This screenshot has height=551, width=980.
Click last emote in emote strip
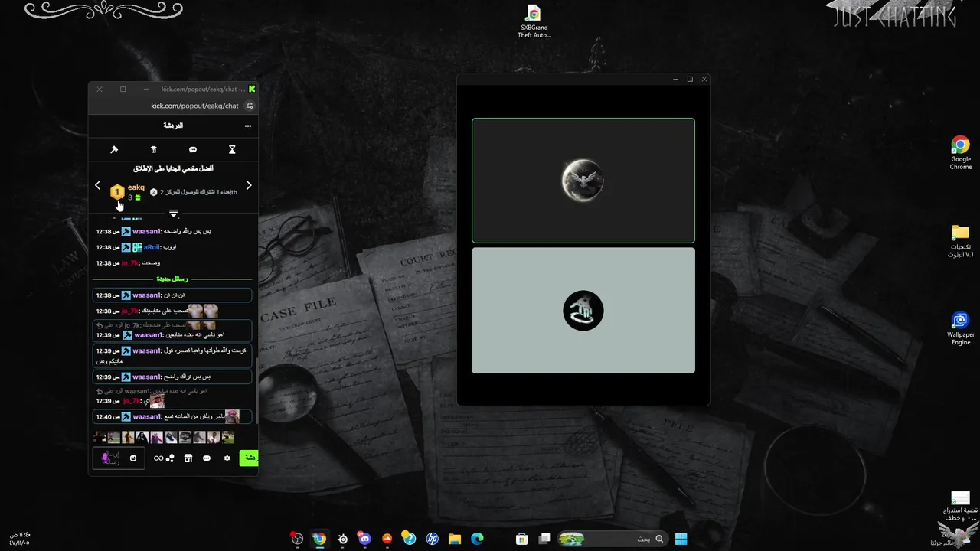pos(227,437)
